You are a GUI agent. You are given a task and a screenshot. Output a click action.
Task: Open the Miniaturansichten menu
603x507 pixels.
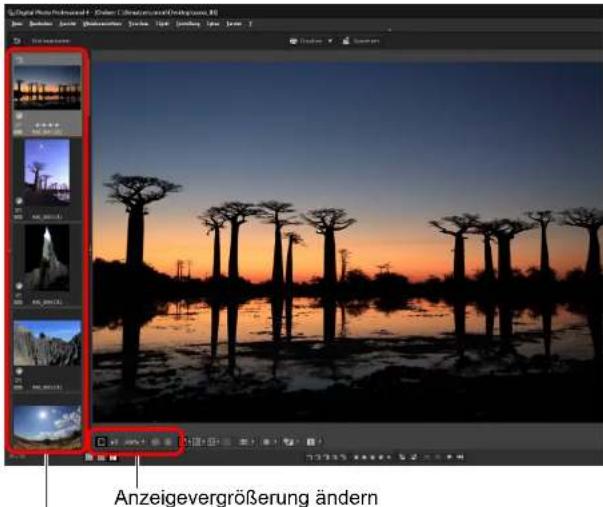click(x=102, y=24)
